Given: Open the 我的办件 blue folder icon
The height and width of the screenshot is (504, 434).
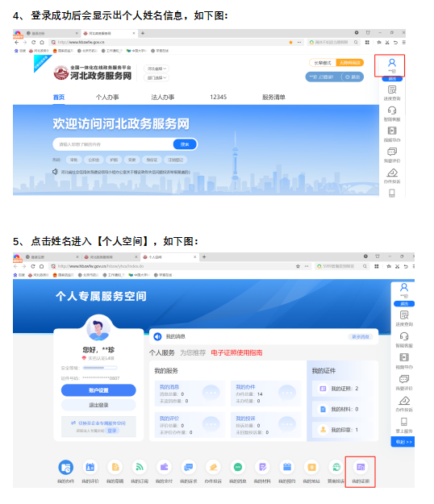Looking at the screenshot, I should [66, 468].
